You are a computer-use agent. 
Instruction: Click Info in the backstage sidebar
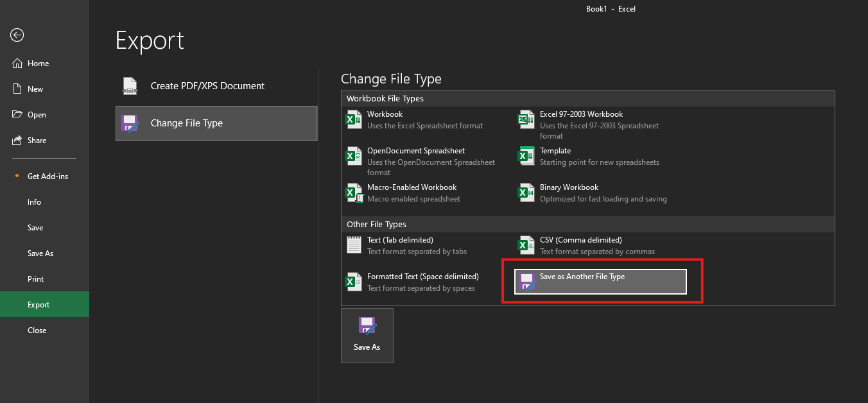tap(35, 202)
